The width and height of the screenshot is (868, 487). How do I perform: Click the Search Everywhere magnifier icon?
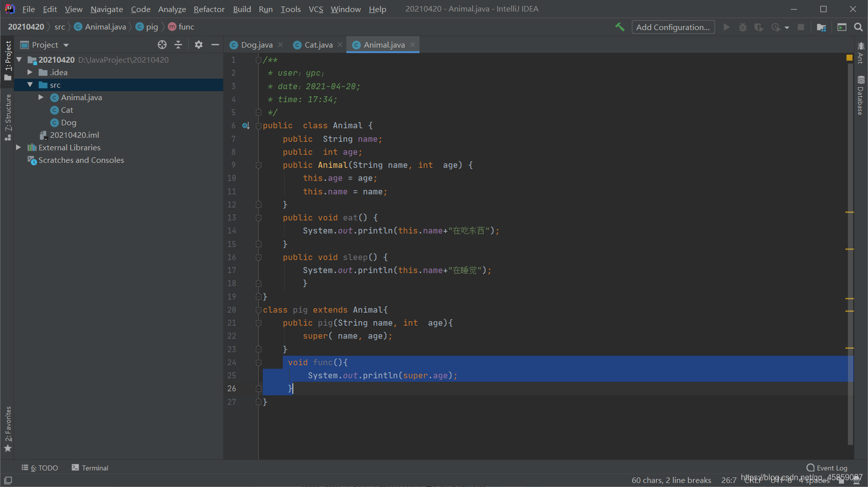point(858,27)
